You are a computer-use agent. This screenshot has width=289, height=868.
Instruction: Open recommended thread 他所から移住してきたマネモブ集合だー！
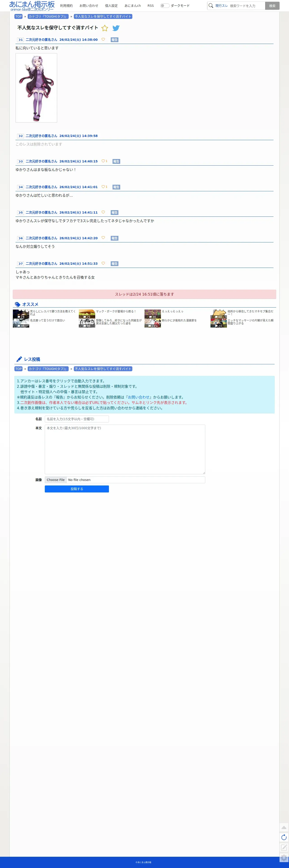pos(251,313)
